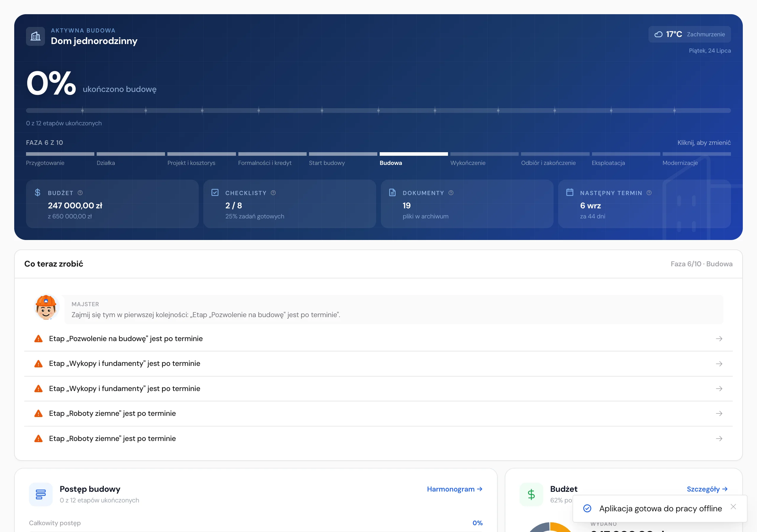Click warning icon on first Roboty ziemne row
The image size is (757, 532).
click(x=38, y=414)
